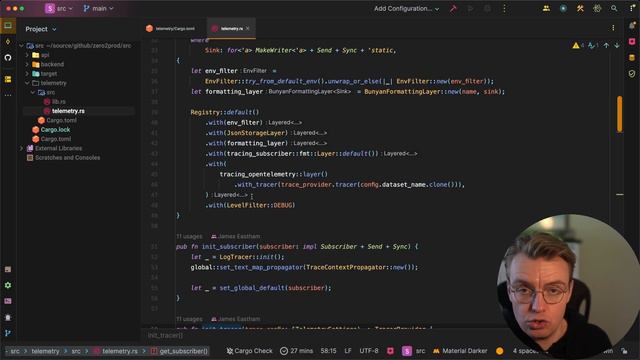Open the Database tool window icon
Screen dimensions: 640x360
pyautogui.click(x=632, y=58)
